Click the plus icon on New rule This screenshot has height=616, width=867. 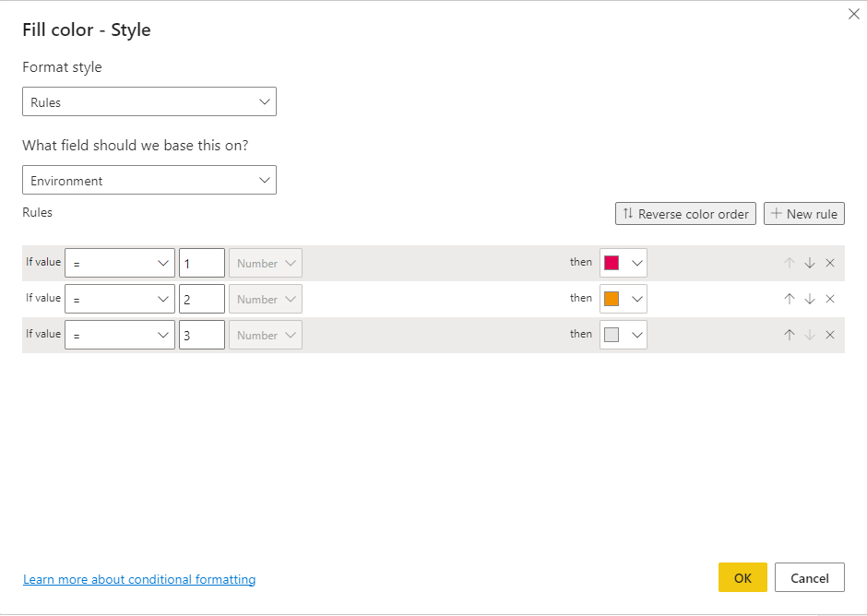774,213
